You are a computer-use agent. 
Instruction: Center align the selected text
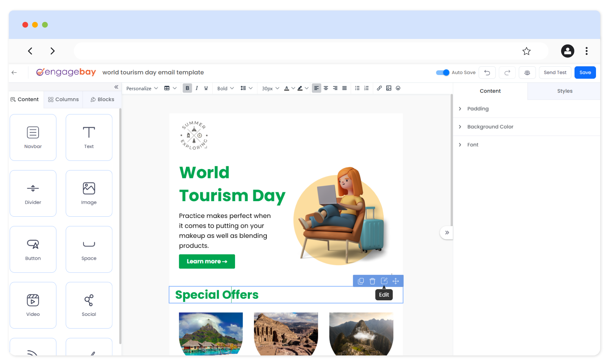(x=326, y=88)
